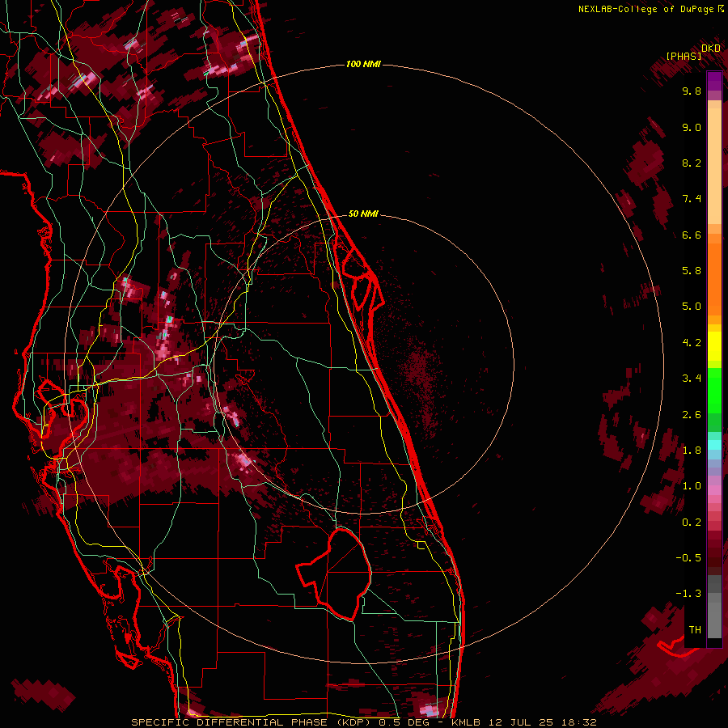Select the yellow segment of the color bar
This screenshot has height=728, width=728.
coord(714,346)
